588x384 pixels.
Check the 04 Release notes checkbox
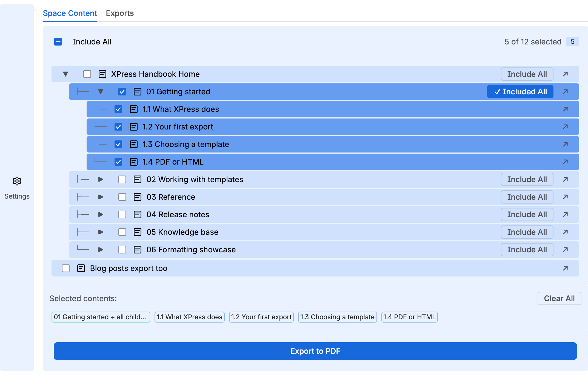point(122,214)
